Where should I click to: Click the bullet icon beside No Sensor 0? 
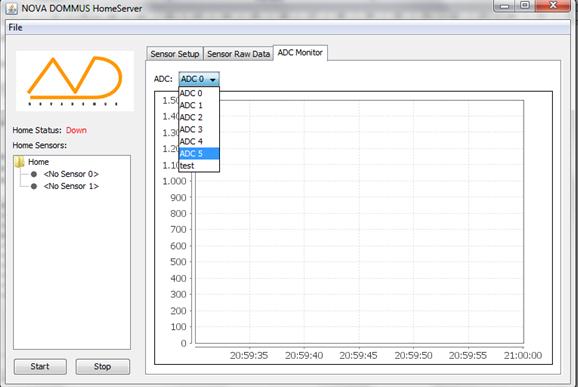pyautogui.click(x=34, y=174)
